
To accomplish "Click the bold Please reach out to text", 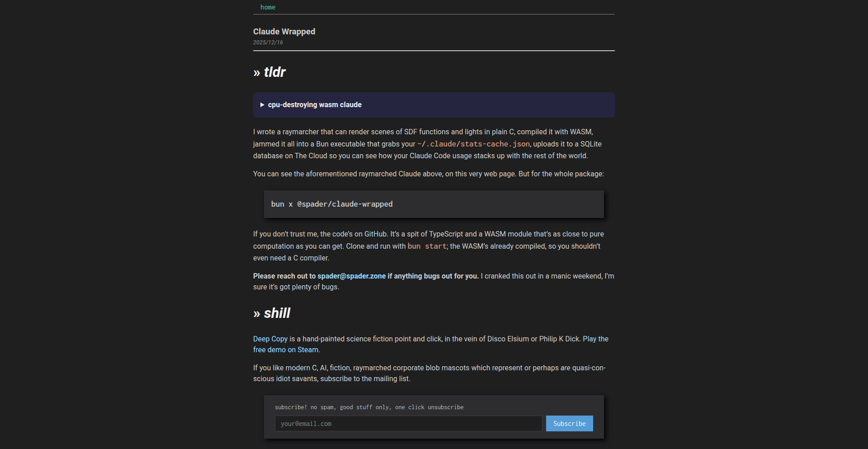I will pyautogui.click(x=284, y=276).
